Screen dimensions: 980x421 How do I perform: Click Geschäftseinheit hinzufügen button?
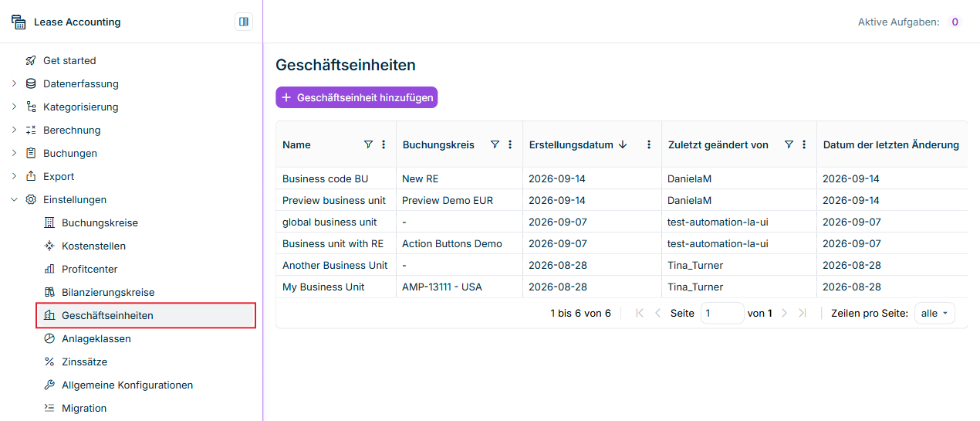coord(357,97)
